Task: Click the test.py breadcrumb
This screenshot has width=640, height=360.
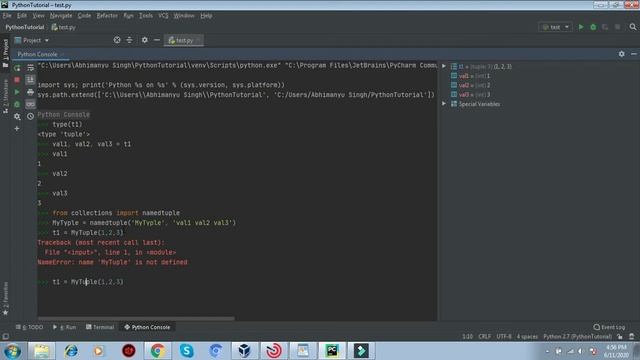Action: pos(64,27)
